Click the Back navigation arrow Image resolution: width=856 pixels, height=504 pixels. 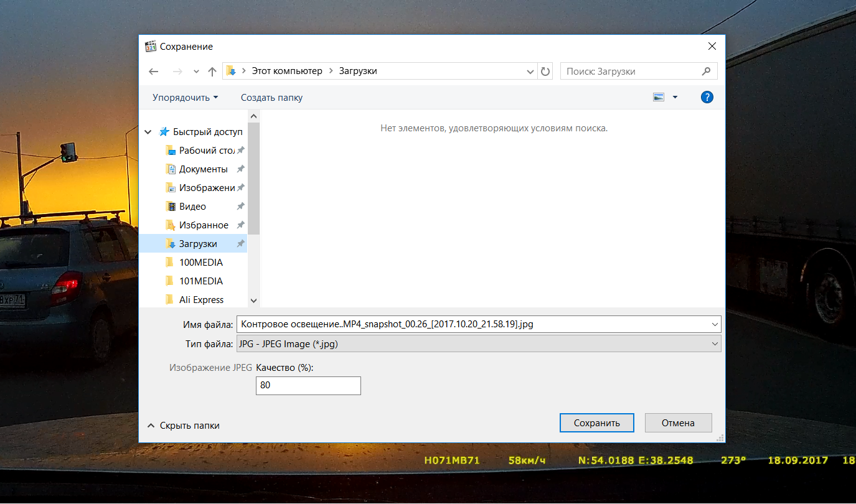click(154, 72)
